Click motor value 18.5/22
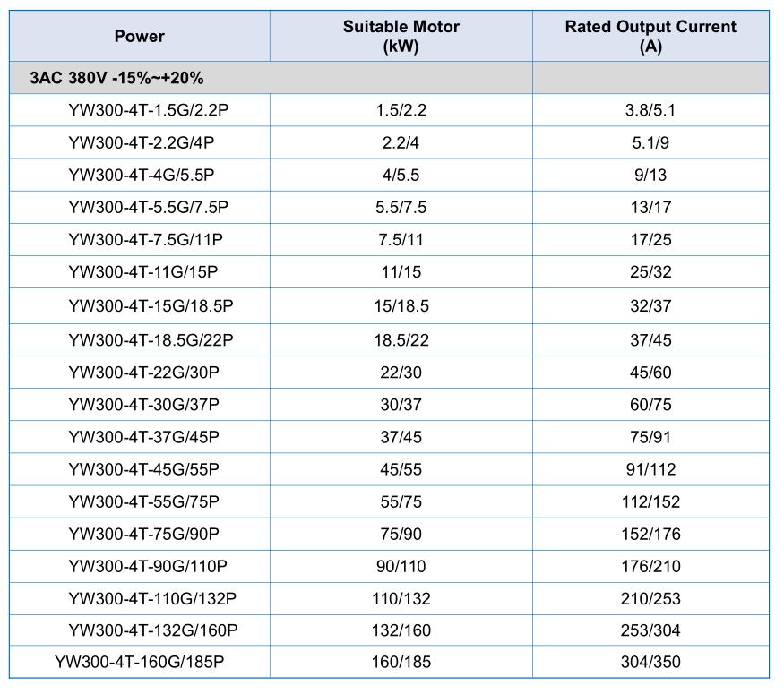 point(401,340)
